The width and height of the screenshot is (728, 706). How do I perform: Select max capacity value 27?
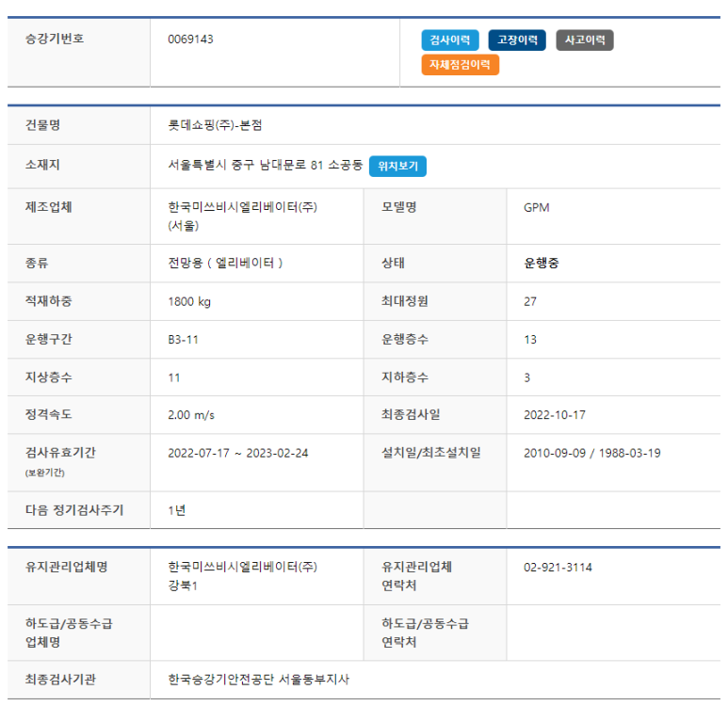pos(530,302)
